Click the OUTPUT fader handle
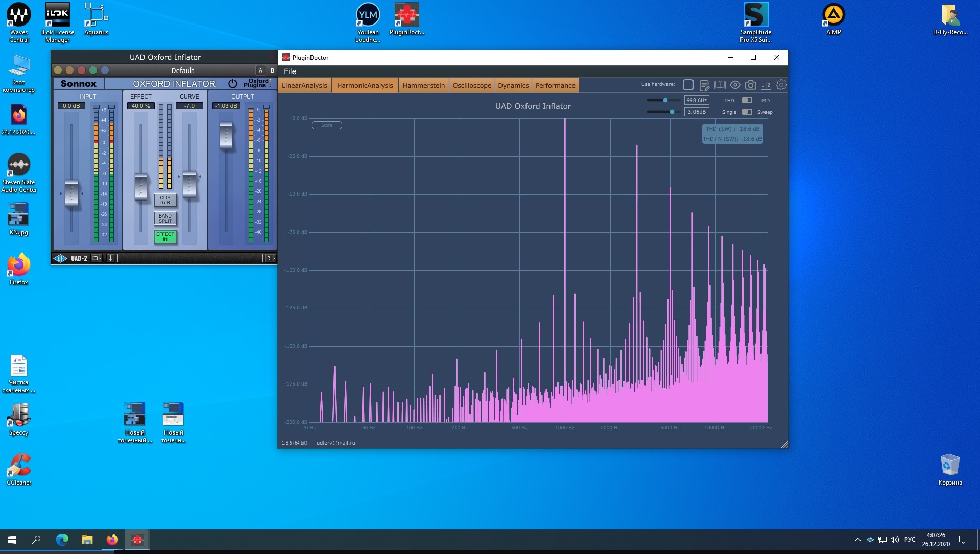The height and width of the screenshot is (554, 980). (x=226, y=135)
